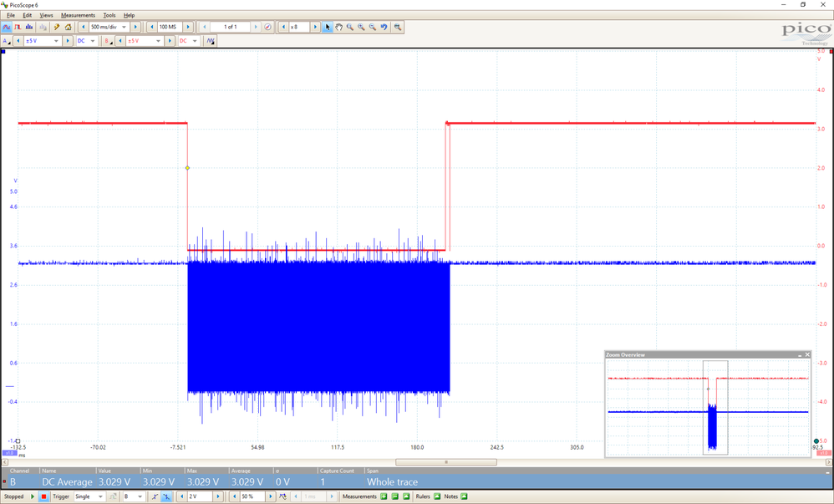
Task: Edit the selected measurement
Action: pyautogui.click(x=395, y=496)
